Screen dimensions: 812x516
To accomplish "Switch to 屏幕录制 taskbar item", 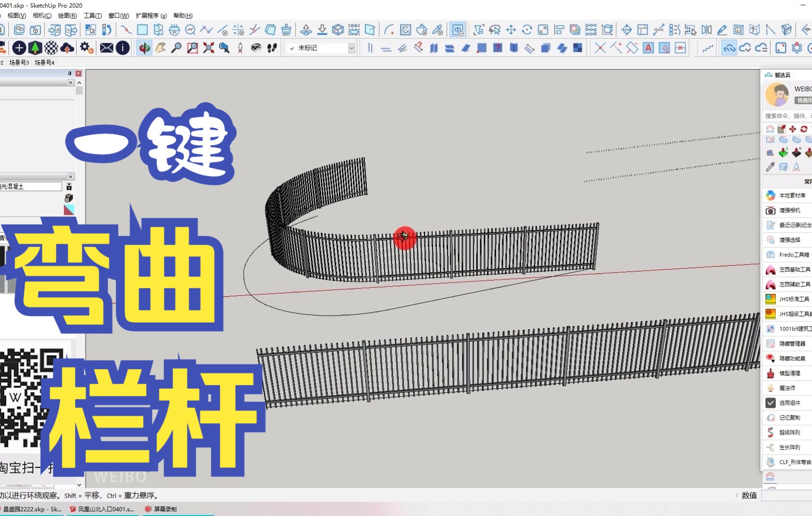I will click(161, 509).
